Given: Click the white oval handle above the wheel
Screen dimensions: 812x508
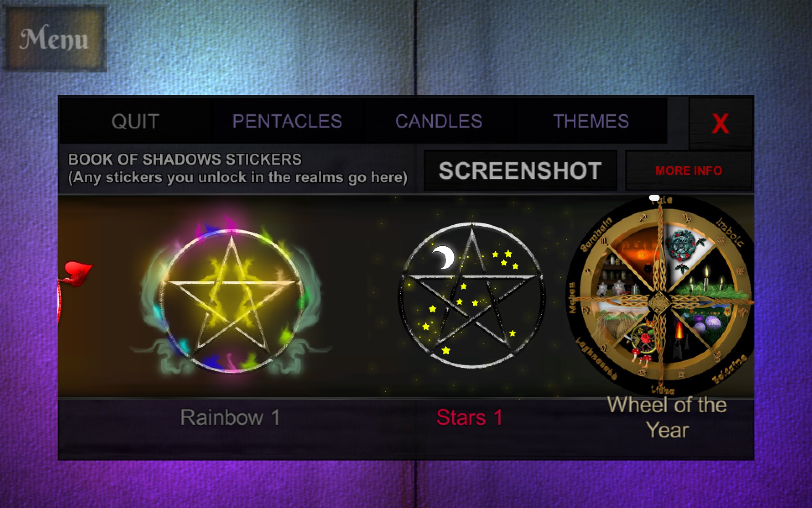Looking at the screenshot, I should pos(654,197).
